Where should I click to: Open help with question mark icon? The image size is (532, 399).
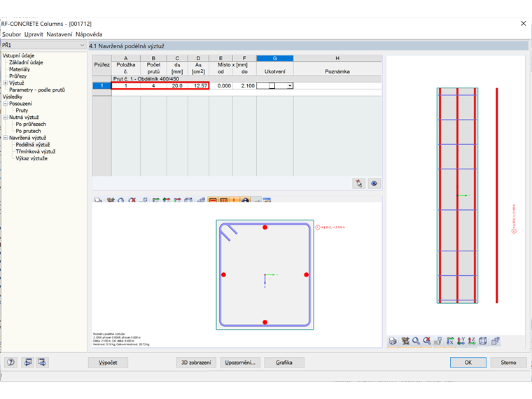[x=11, y=363]
